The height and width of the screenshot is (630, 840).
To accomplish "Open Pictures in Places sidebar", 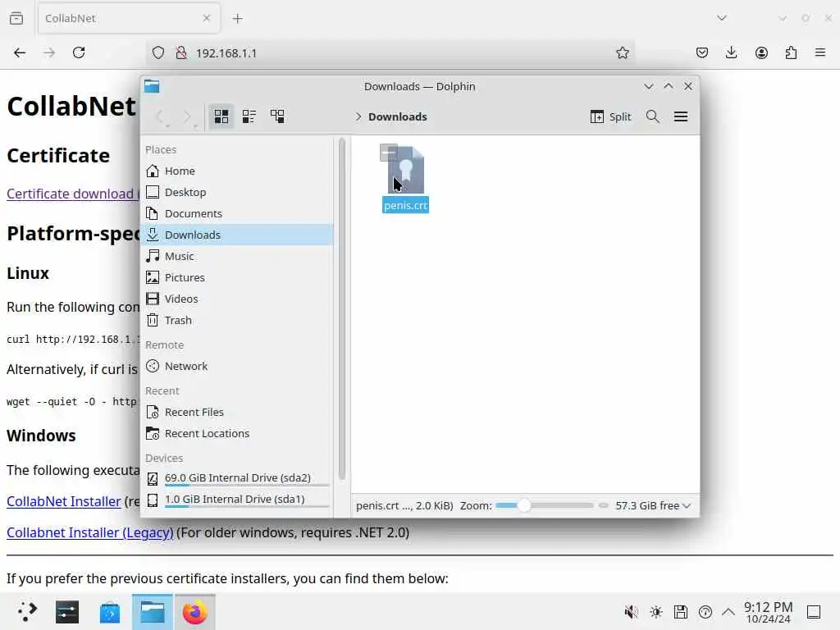I will (x=239, y=277).
